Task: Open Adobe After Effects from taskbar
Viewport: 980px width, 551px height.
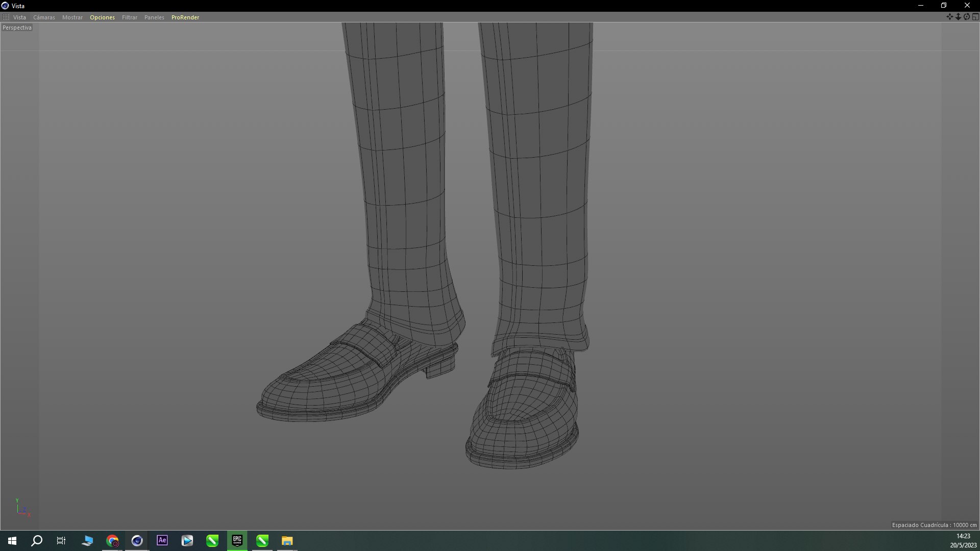Action: click(x=162, y=541)
